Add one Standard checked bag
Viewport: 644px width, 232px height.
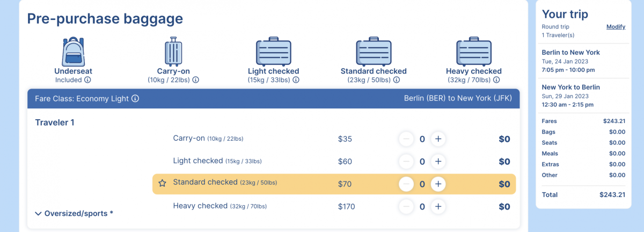point(438,184)
